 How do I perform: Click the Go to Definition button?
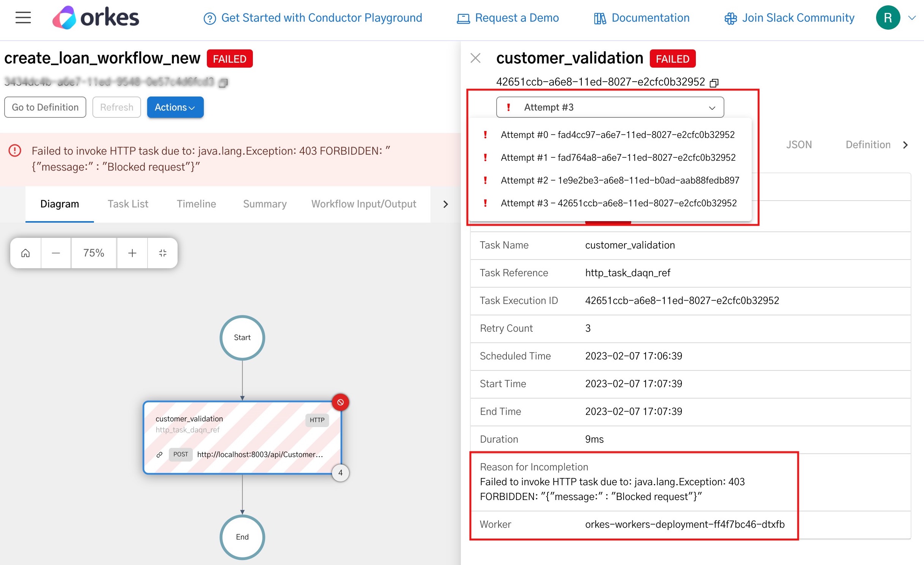tap(45, 108)
